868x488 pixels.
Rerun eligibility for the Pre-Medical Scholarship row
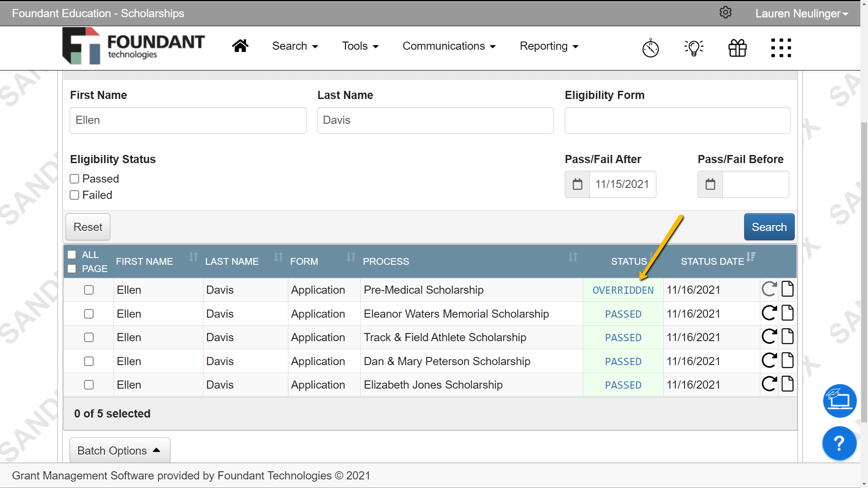(x=769, y=289)
